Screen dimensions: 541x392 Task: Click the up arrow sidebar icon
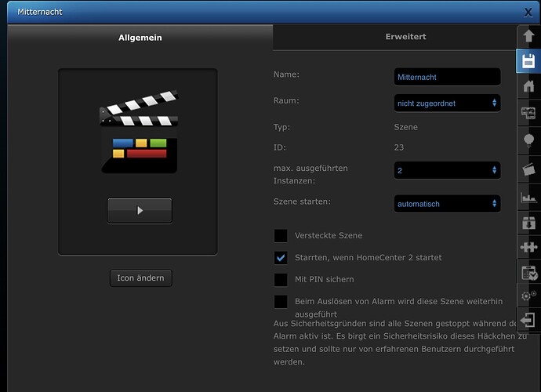pyautogui.click(x=528, y=36)
